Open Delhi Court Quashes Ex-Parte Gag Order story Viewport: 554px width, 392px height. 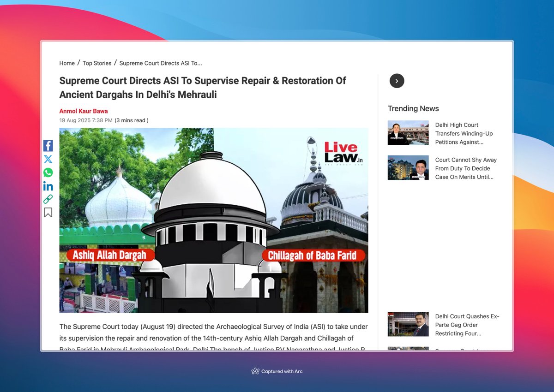tap(467, 325)
